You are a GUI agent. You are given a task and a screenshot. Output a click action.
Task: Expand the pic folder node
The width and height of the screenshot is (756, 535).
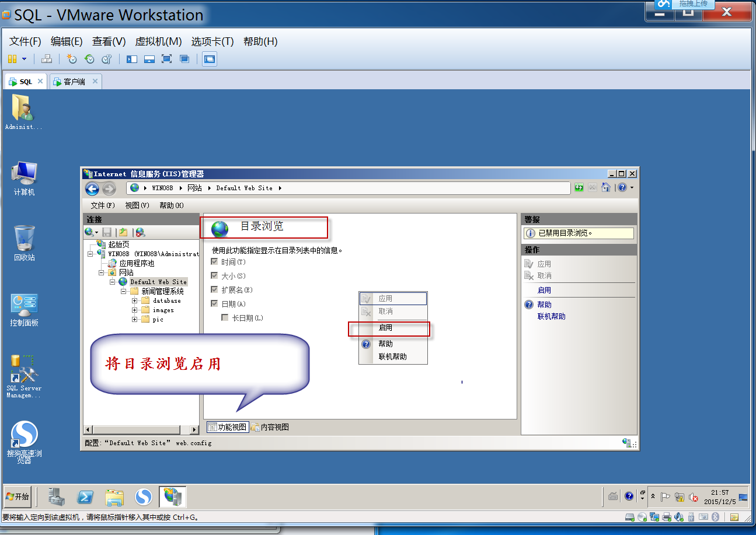[x=135, y=320]
